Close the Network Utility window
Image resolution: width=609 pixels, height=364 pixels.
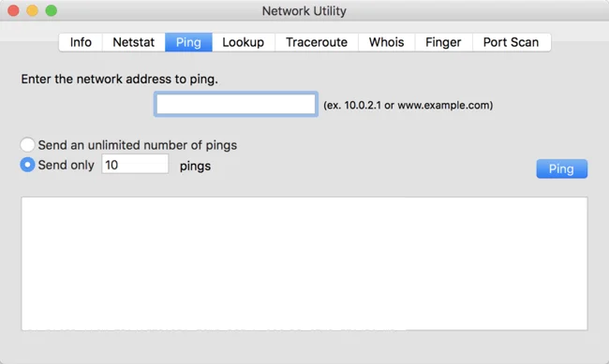(x=14, y=10)
